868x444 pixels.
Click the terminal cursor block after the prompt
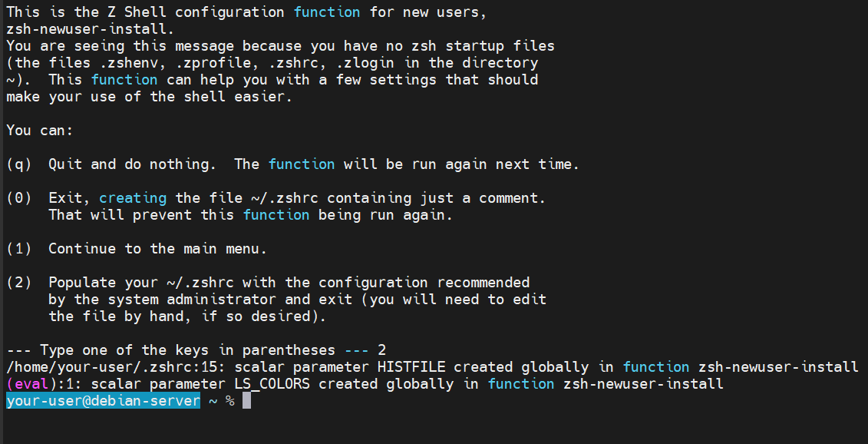246,401
